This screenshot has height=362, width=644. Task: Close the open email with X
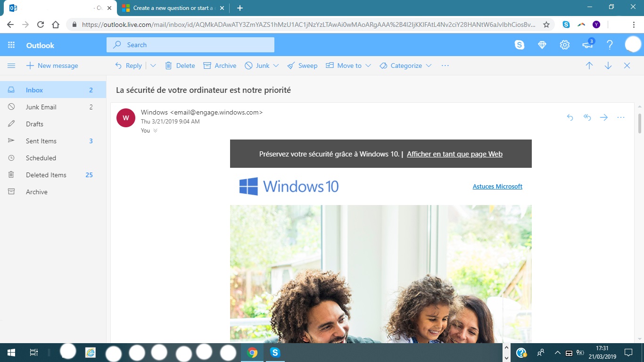[x=627, y=66]
